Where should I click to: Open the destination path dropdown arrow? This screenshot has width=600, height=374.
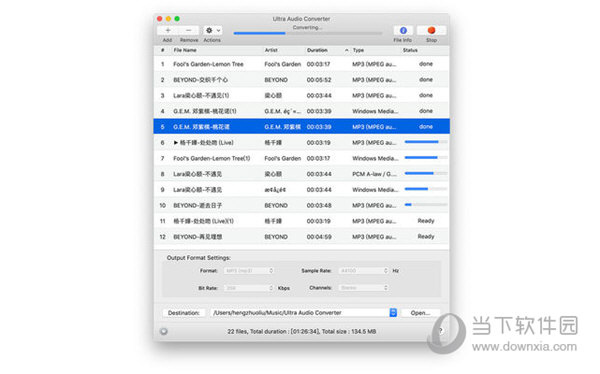tap(393, 313)
